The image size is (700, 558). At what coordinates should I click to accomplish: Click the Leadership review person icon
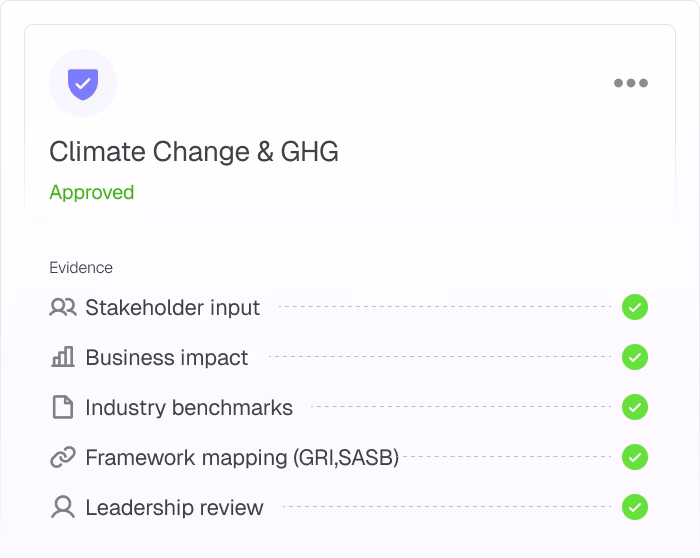[x=63, y=508]
